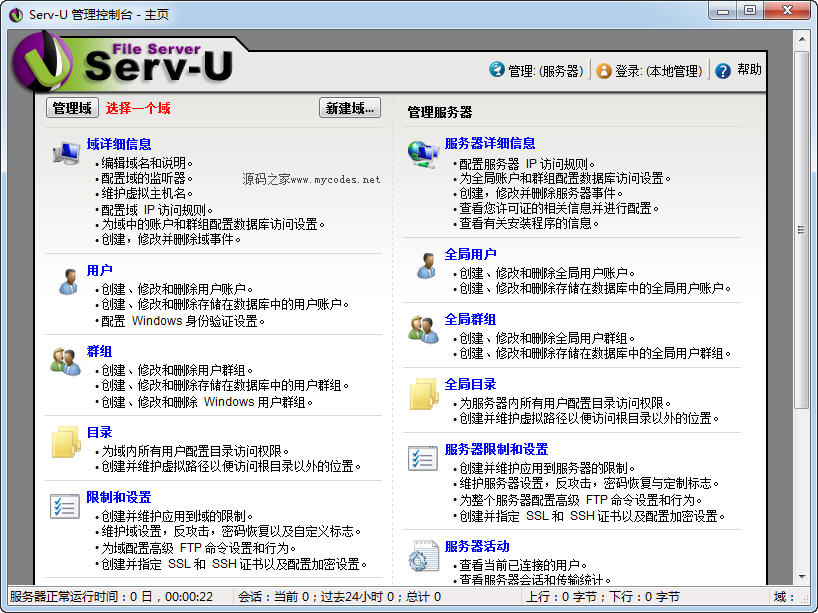The image size is (818, 613).
Task: Click the vertical scrollbar down arrow
Action: 802,577
